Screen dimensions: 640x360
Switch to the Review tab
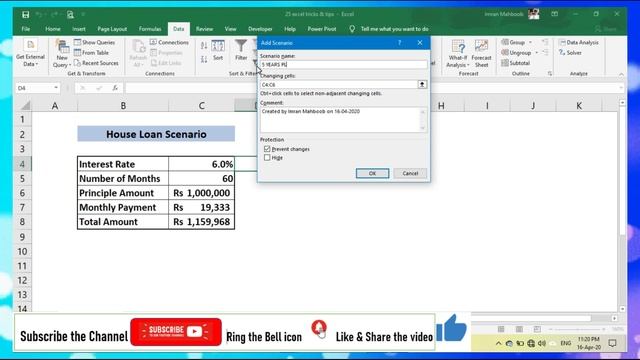click(x=204, y=29)
